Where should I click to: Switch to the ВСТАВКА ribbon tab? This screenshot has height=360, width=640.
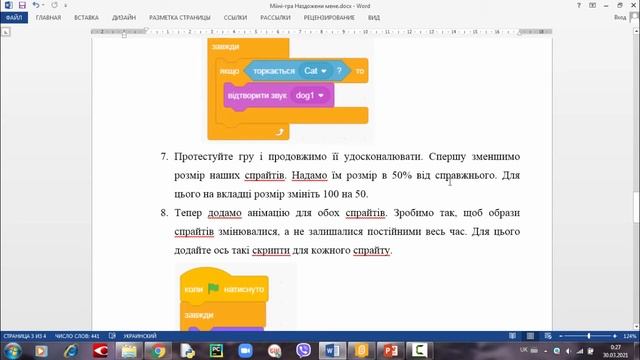(86, 18)
